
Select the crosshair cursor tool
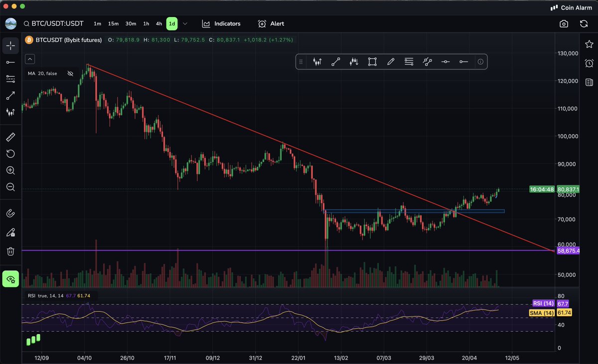10,46
